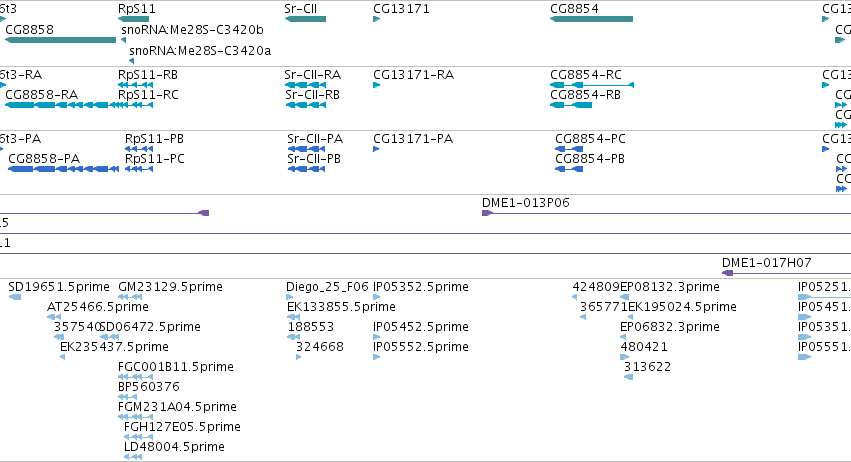Open the snoRNA:Me28S-C3420b label
The height and width of the screenshot is (462, 851).
tap(192, 30)
